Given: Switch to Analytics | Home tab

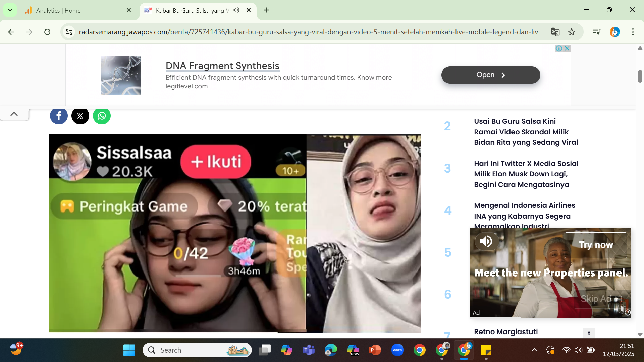Looking at the screenshot, I should click(x=77, y=10).
